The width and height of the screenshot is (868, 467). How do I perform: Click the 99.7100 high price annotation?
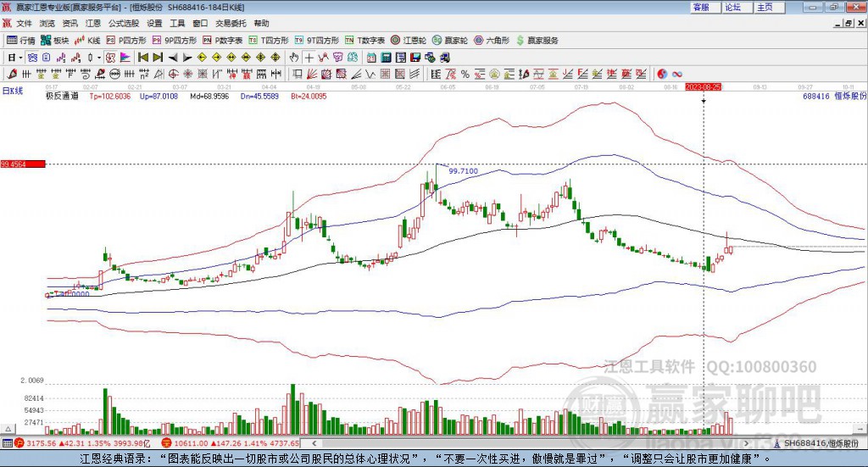[464, 171]
